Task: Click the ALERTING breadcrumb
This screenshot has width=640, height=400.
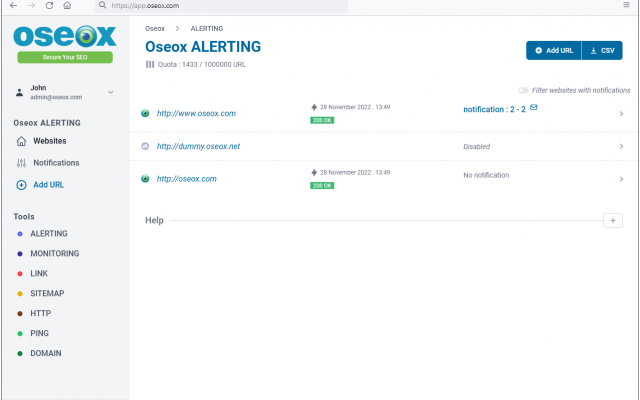Action: tap(207, 29)
